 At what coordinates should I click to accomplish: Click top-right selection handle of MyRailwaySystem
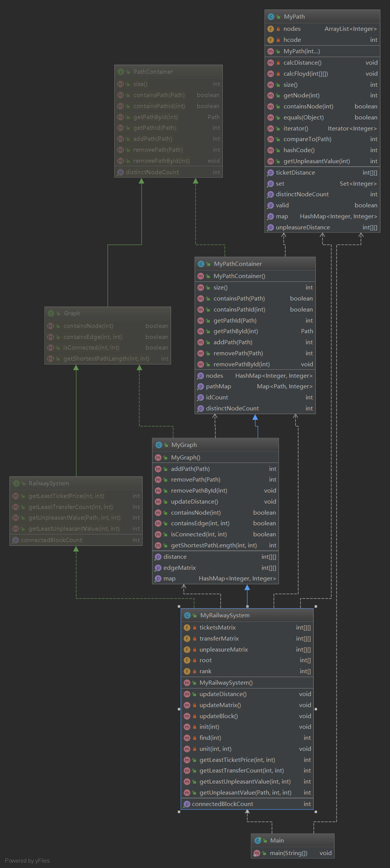(x=316, y=606)
